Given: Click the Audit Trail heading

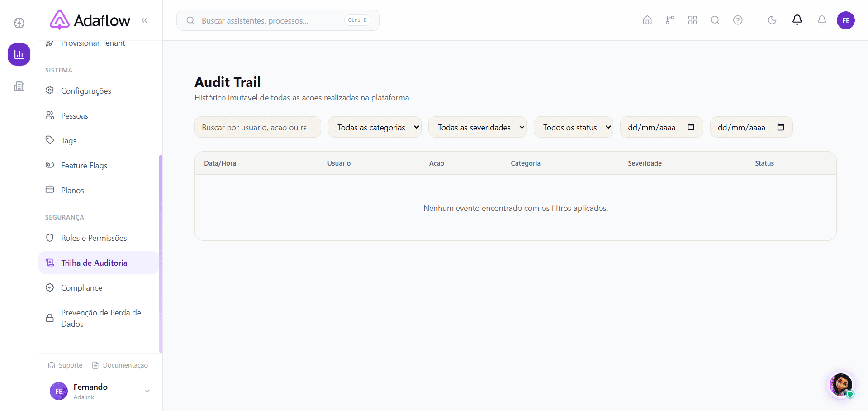Looking at the screenshot, I should pos(228,82).
